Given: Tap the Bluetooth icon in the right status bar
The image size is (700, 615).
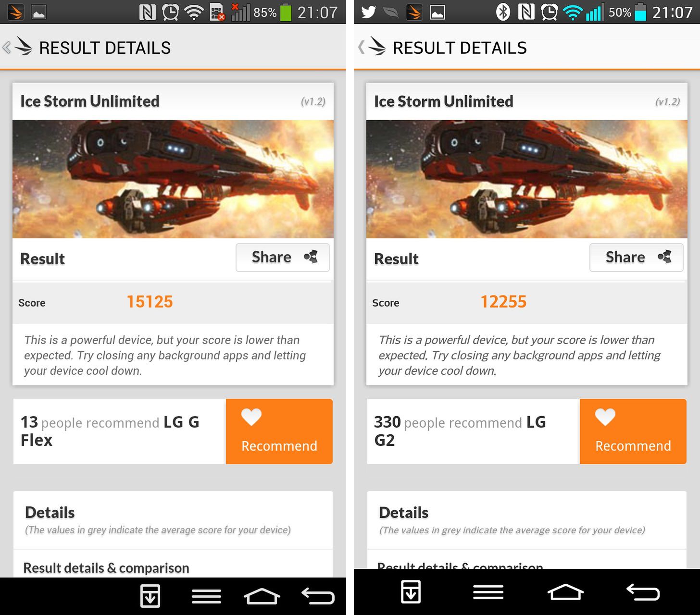Looking at the screenshot, I should point(503,12).
